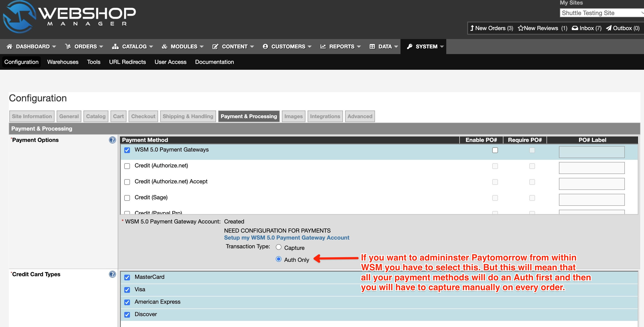
Task: Click the Outbox paper plane icon
Action: pyautogui.click(x=609, y=28)
